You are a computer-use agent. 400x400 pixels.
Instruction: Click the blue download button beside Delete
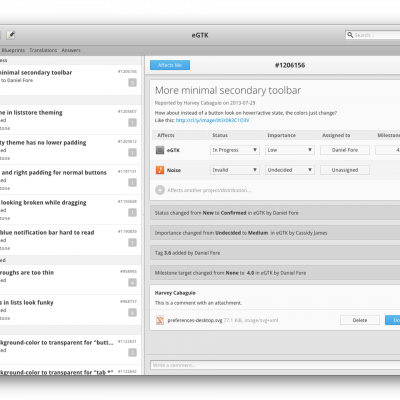coord(393,320)
